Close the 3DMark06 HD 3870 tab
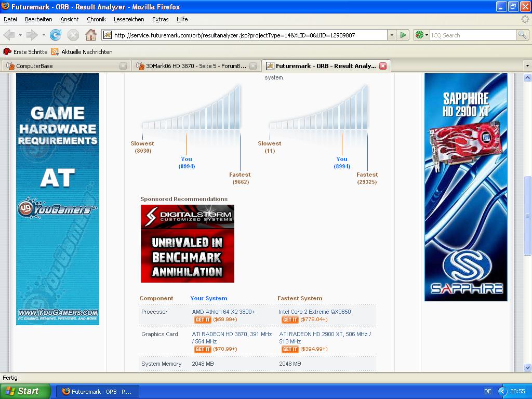 (253, 66)
